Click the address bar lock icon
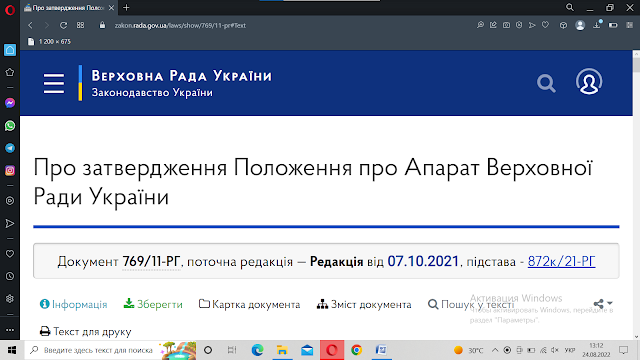Screen dimensions: 640x360 (102, 25)
